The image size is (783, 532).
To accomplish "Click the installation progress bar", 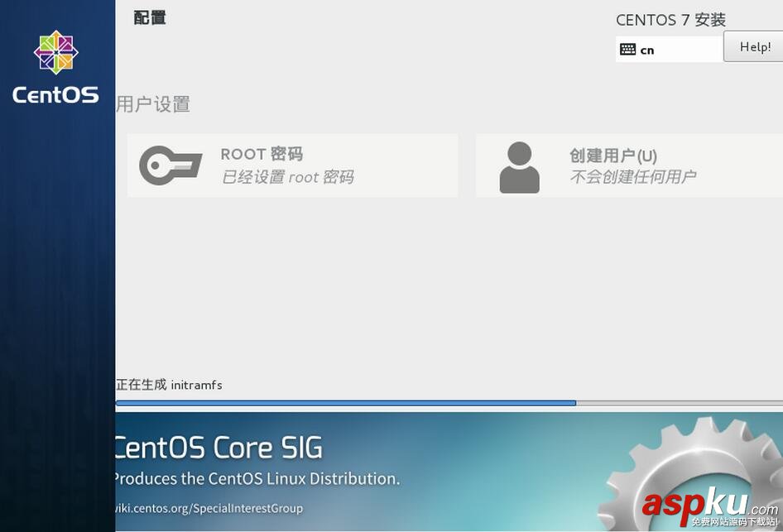I will (x=449, y=403).
